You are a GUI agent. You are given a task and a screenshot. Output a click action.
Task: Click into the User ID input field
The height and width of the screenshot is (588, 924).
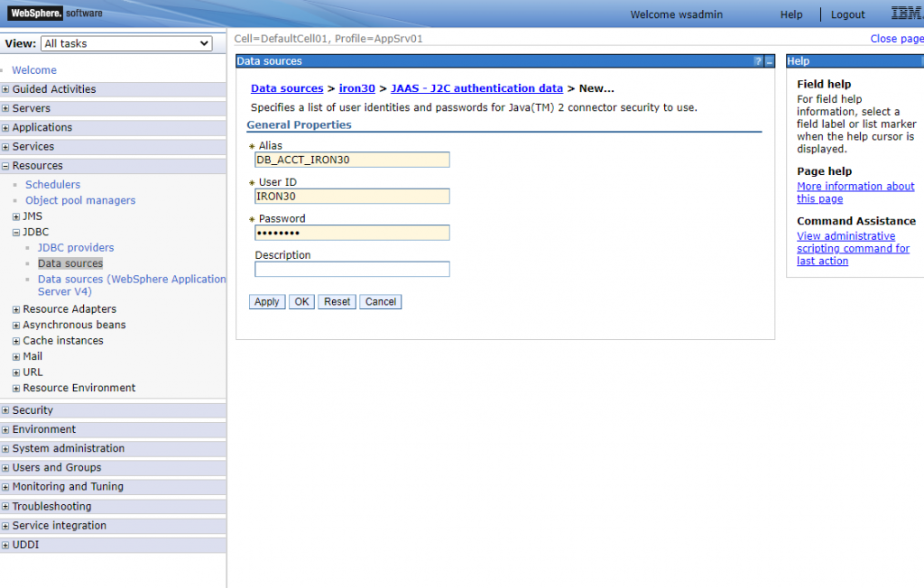pos(352,197)
